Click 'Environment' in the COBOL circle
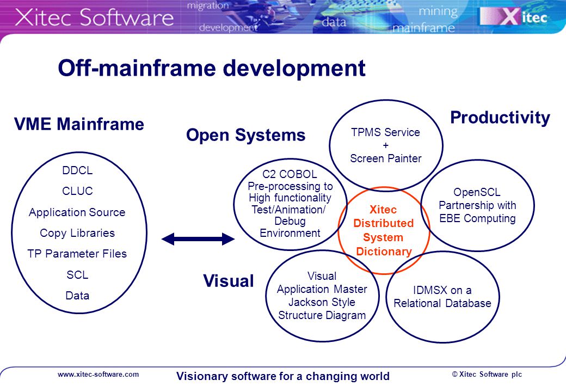 point(290,233)
